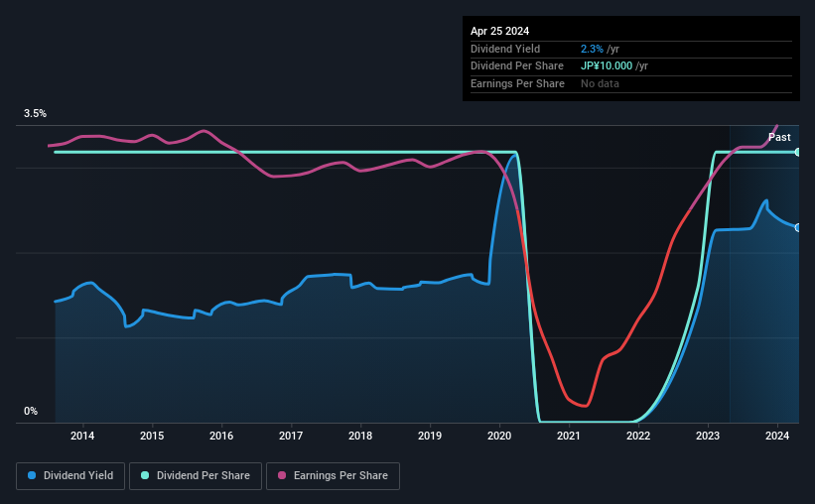815x504 pixels.
Task: Toggle the Earnings Per Share legend button
Action: [x=333, y=476]
